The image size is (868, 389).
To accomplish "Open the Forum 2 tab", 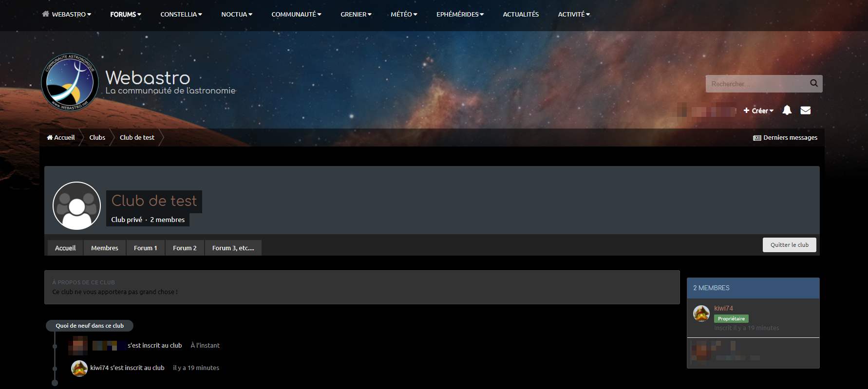I will coord(185,248).
